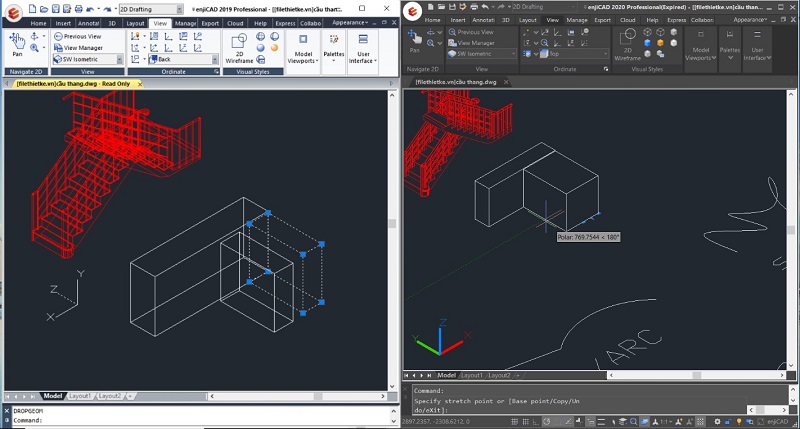Image resolution: width=800 pixels, height=429 pixels.
Task: Click the Pan tool in the left enjiCAD 2019 window
Action: click(x=17, y=44)
